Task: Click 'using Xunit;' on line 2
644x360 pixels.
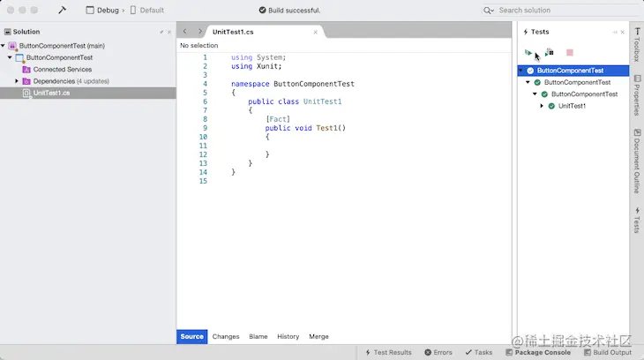Action: (x=257, y=66)
